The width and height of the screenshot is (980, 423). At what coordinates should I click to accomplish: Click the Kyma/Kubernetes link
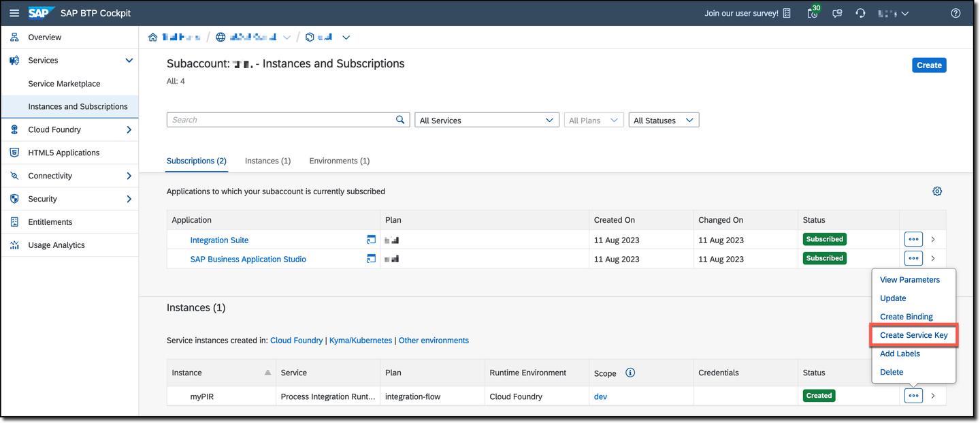[x=361, y=340]
